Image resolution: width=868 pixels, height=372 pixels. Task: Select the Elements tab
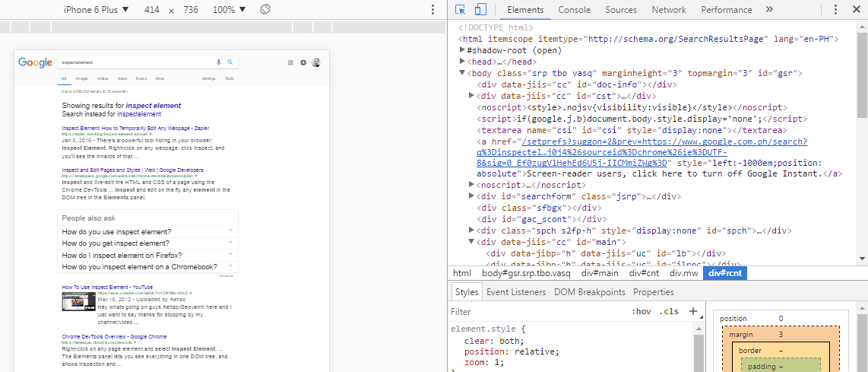pyautogui.click(x=525, y=9)
